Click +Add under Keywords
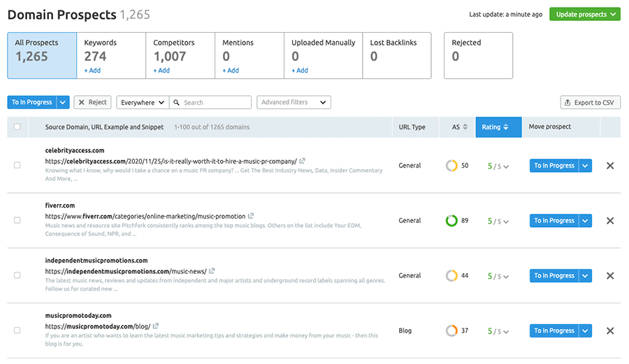Viewport: 629px width, 364px height. [x=92, y=70]
